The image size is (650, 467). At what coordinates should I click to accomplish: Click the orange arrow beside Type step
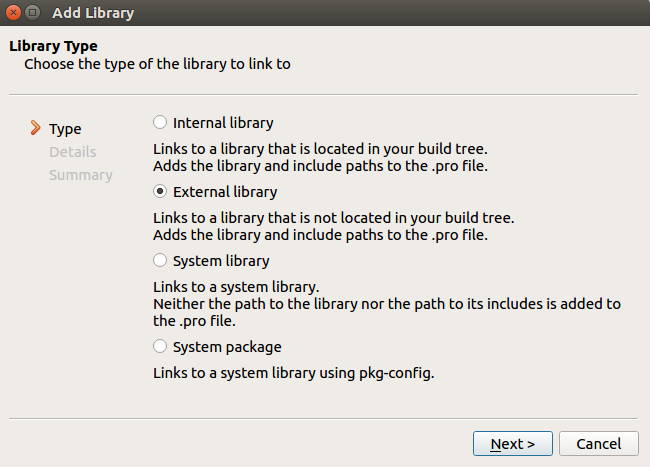click(x=36, y=128)
